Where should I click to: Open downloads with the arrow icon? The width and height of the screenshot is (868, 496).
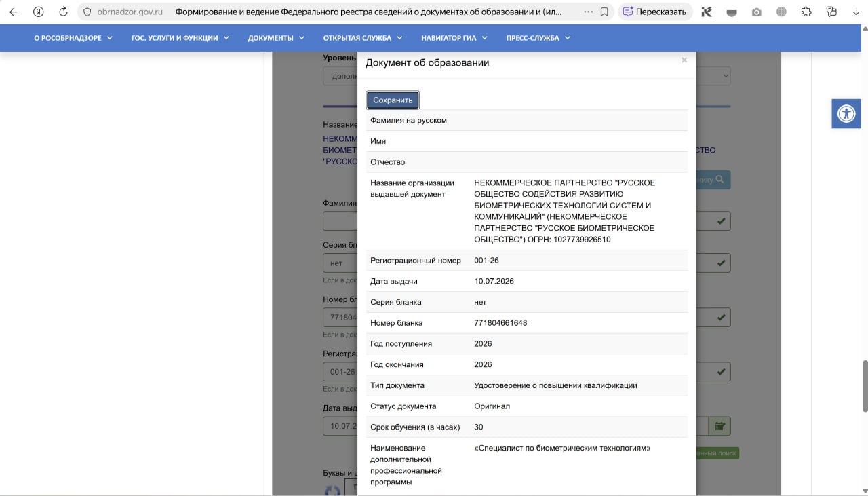point(856,12)
